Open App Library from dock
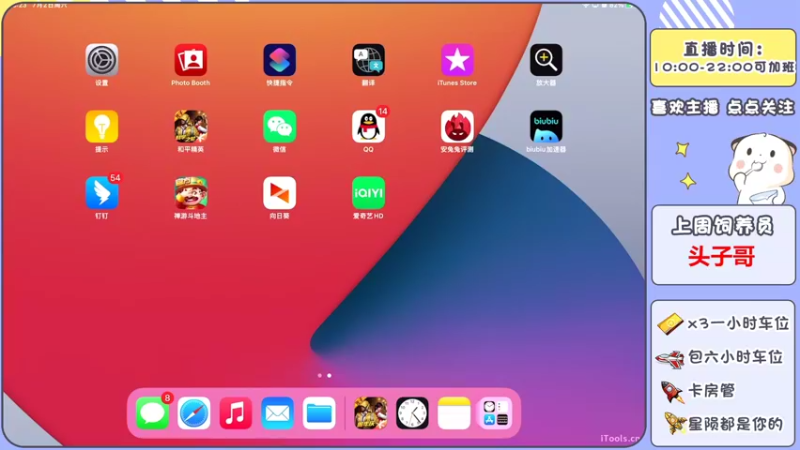Screen dimensions: 800x450 (x=495, y=413)
